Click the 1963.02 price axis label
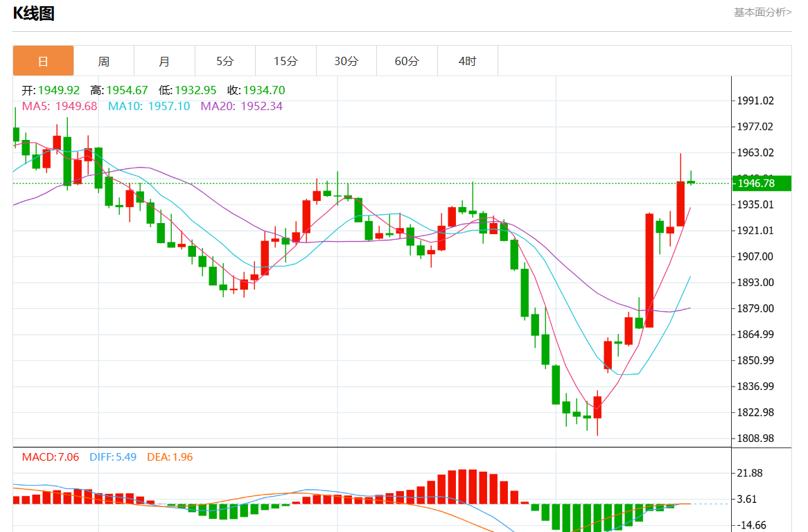The height and width of the screenshot is (532, 808). pyautogui.click(x=755, y=152)
